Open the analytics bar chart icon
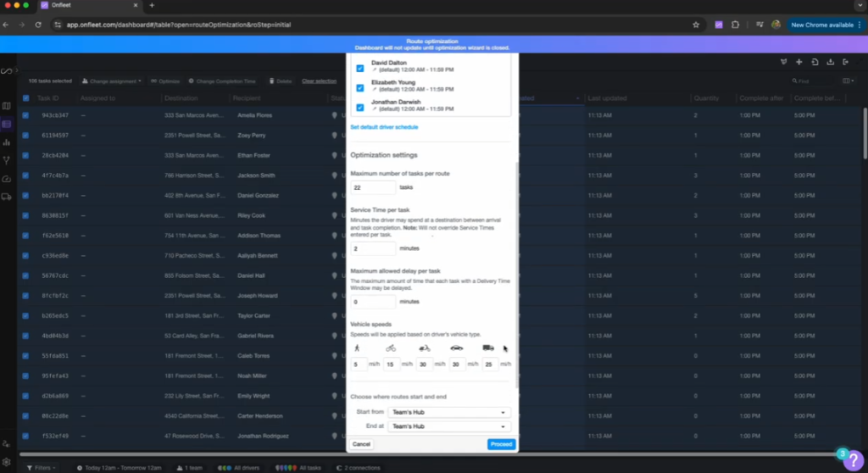Image resolution: width=868 pixels, height=473 pixels. (x=7, y=142)
